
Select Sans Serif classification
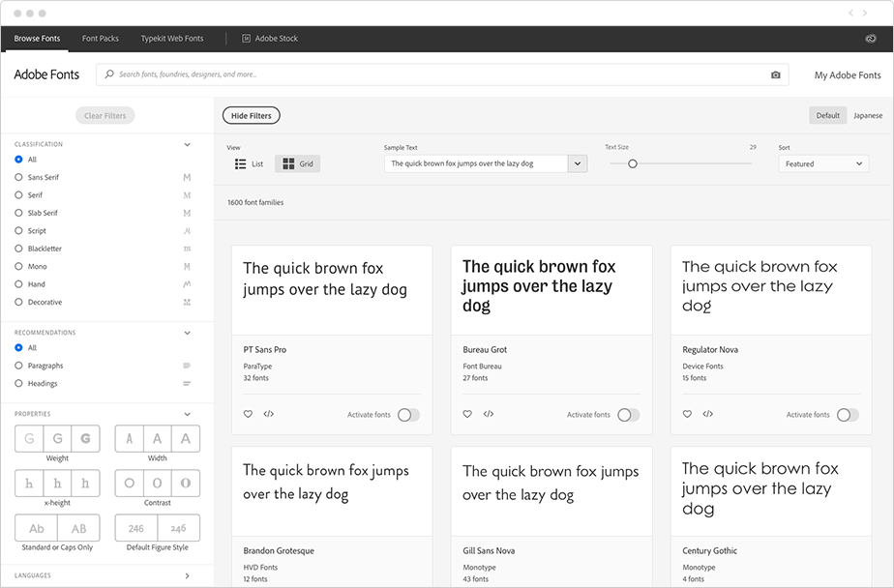[x=37, y=177]
